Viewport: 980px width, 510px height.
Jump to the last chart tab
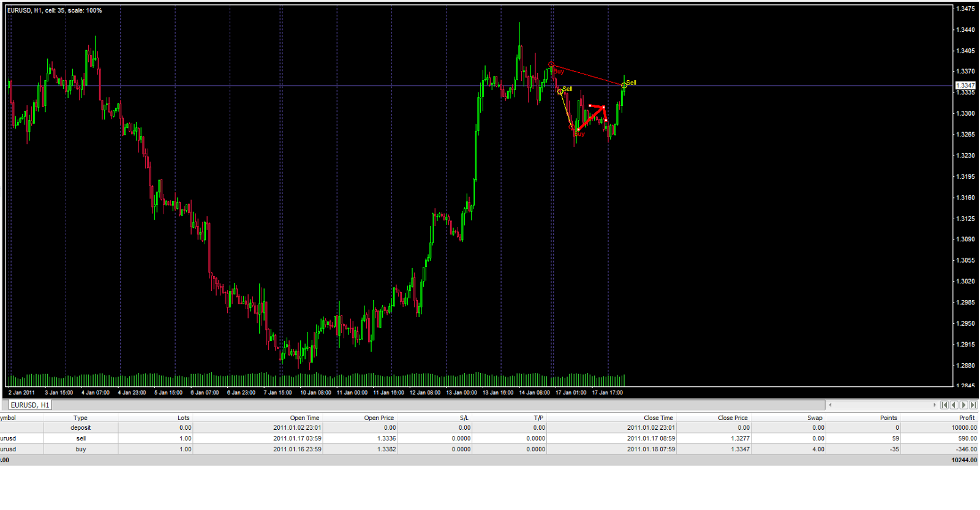[973, 405]
